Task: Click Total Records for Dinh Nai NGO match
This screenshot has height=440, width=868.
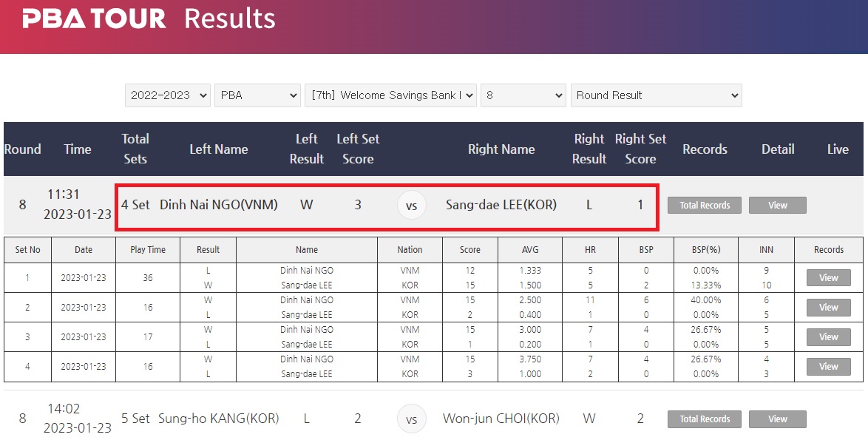Action: [x=704, y=206]
